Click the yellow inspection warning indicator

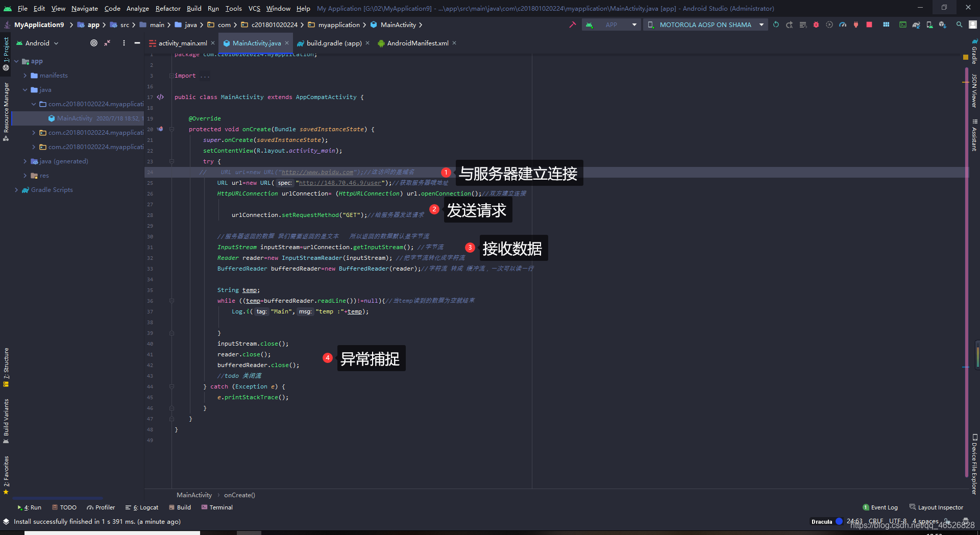coord(966,57)
